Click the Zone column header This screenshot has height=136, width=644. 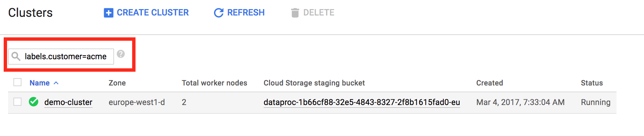click(x=117, y=83)
